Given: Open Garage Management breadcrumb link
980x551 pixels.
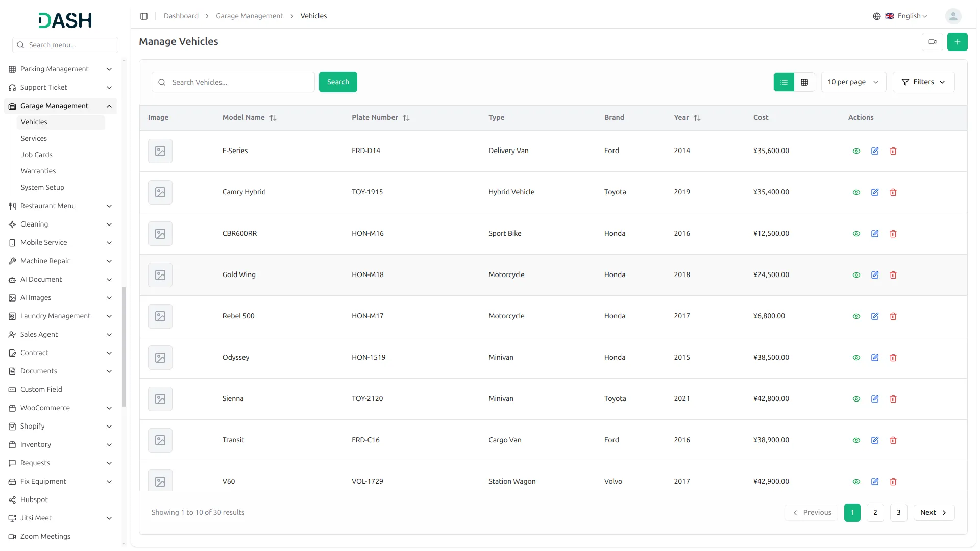Looking at the screenshot, I should (249, 16).
